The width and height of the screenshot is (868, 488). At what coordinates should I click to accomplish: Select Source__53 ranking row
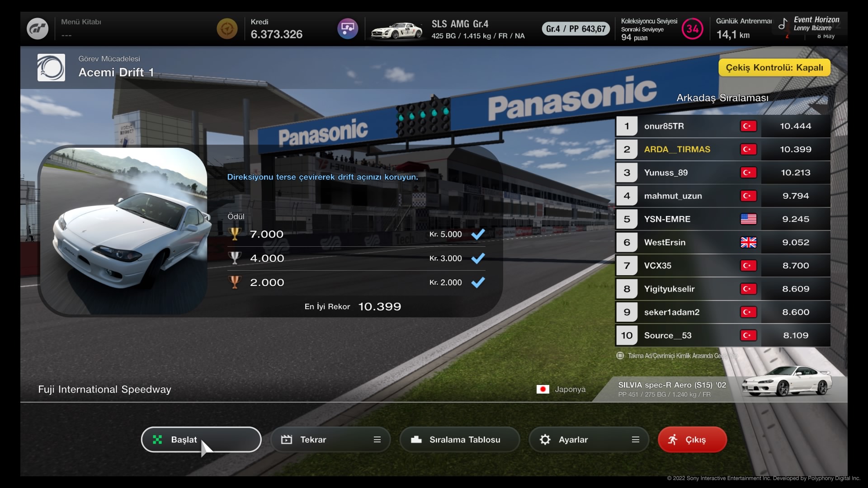722,335
